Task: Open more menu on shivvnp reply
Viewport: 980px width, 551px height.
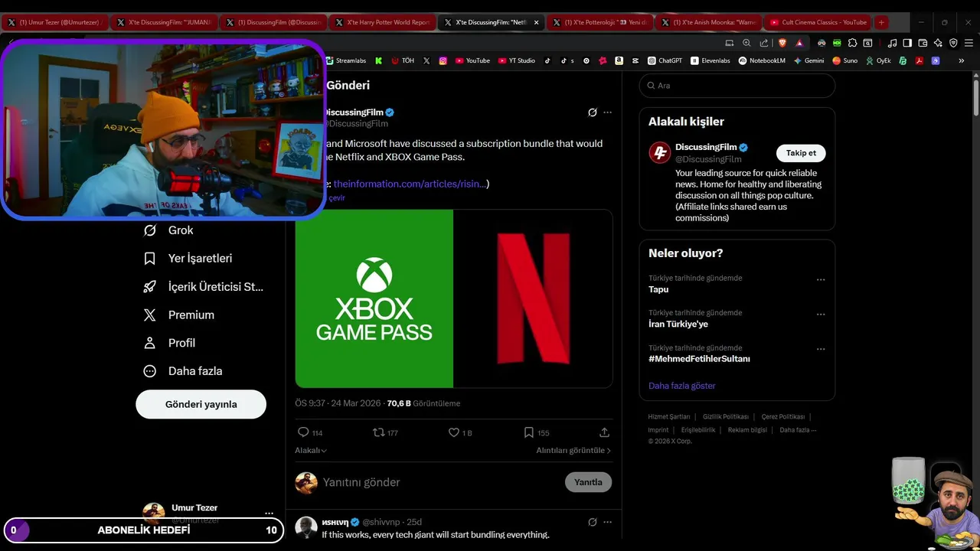Action: [x=607, y=522]
